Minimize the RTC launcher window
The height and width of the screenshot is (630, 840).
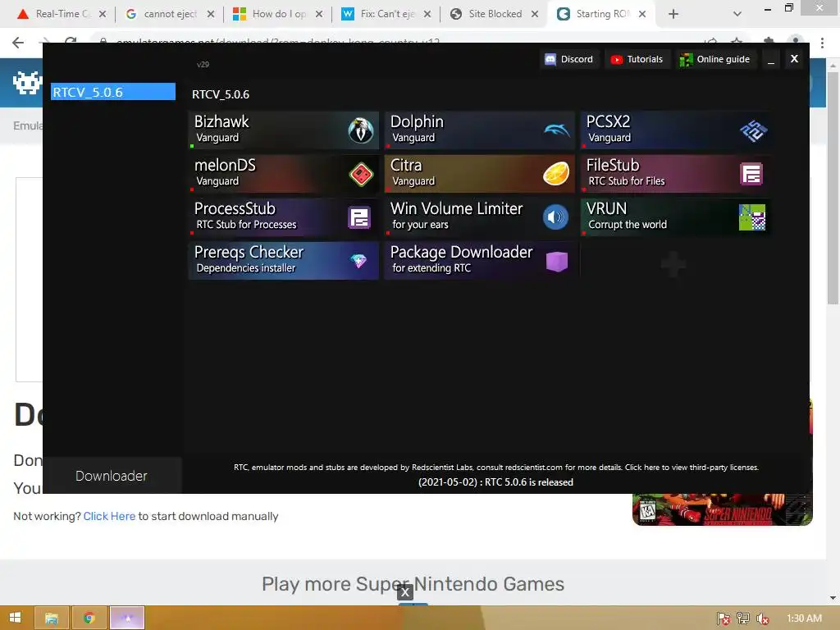point(771,59)
